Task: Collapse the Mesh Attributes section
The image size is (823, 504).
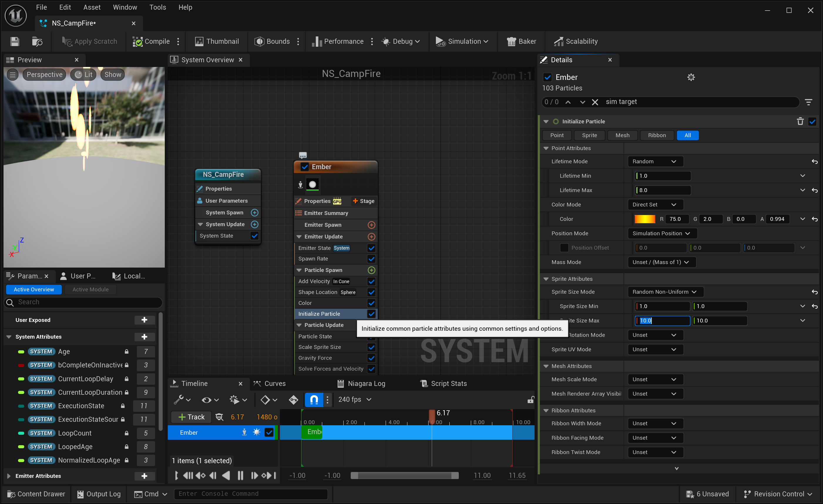Action: pyautogui.click(x=546, y=366)
